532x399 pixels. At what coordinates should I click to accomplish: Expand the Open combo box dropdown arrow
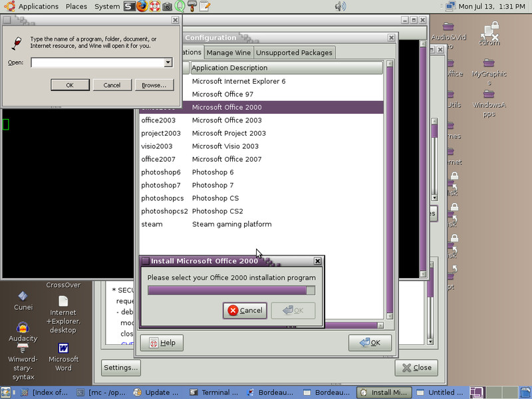pos(168,63)
